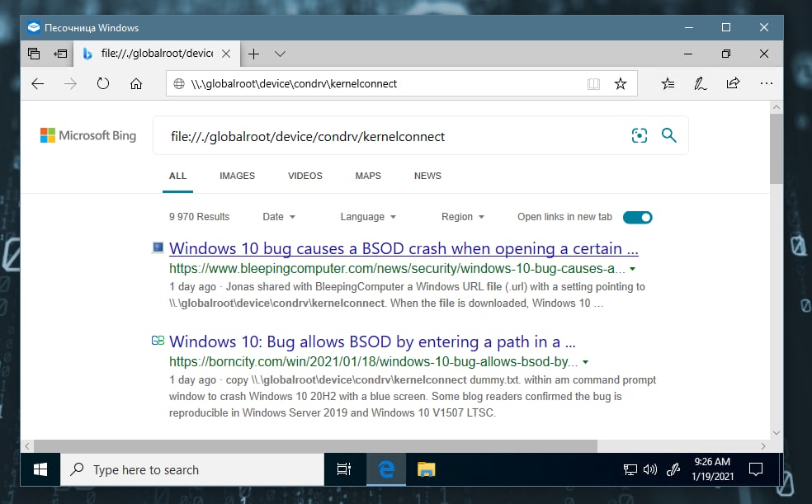Click the bleepingcomputer result favicon
812x504 pixels.
(158, 247)
